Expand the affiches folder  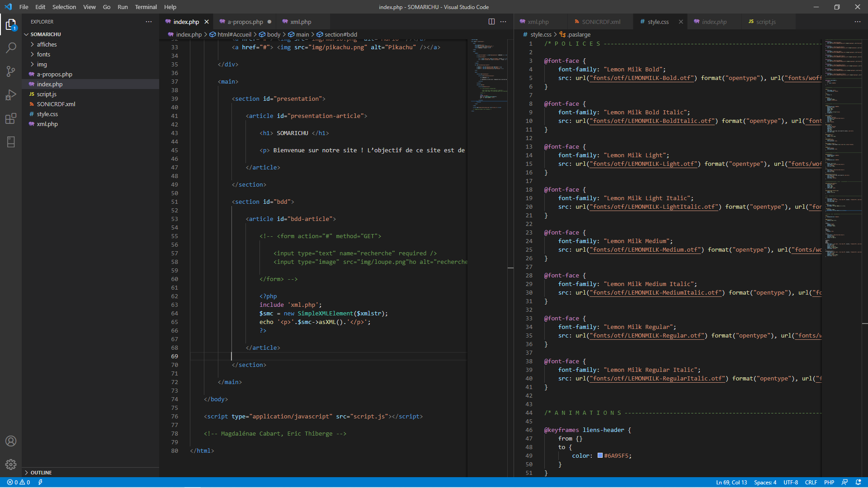click(x=47, y=44)
